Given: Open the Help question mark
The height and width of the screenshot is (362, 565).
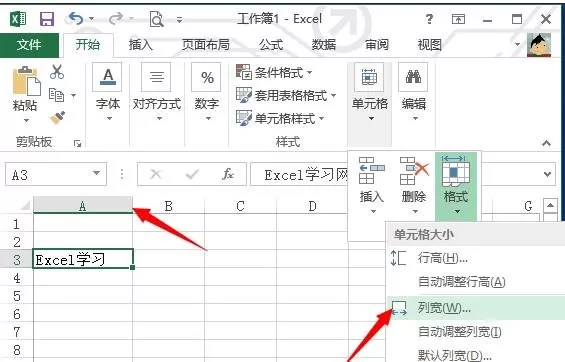Looking at the screenshot, I should 429,19.
